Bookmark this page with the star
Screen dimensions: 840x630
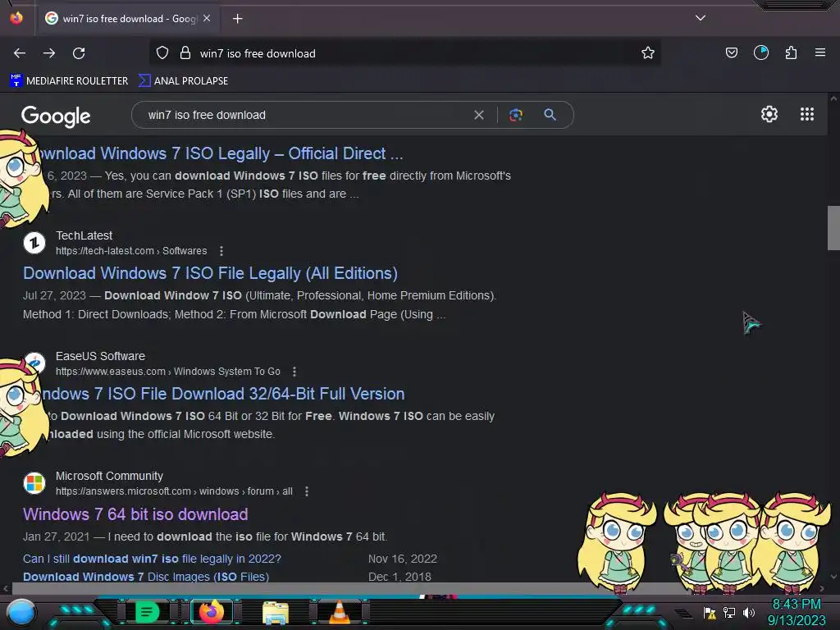point(648,53)
